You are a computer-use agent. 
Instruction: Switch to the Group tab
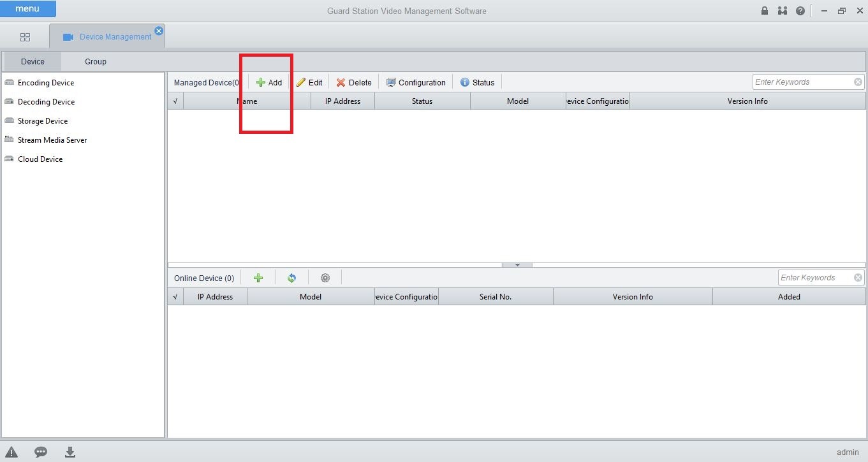coord(96,62)
